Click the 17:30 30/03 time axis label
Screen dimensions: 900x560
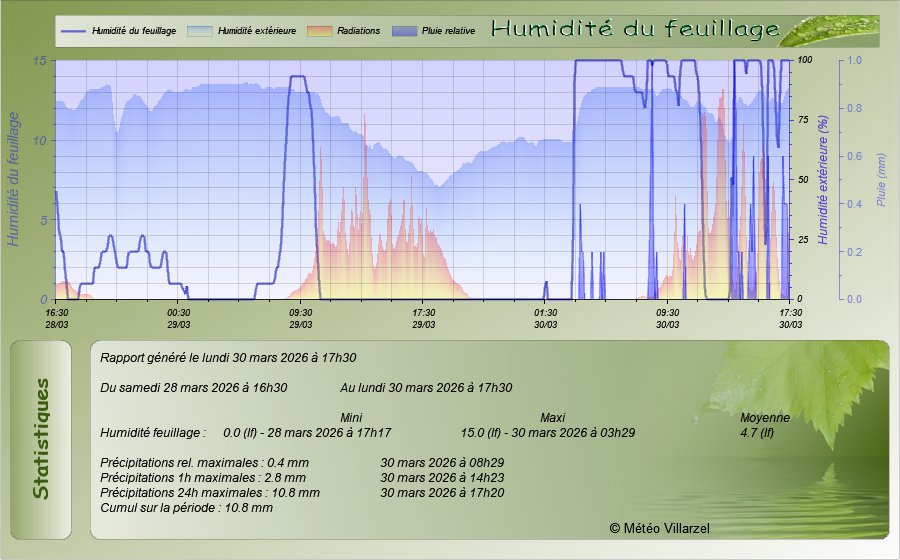tap(790, 318)
